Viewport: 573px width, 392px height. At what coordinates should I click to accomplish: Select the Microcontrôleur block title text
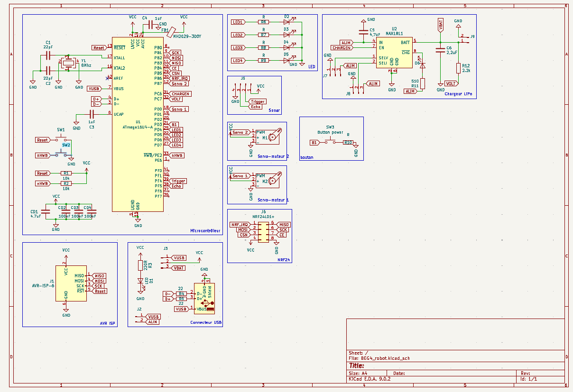click(205, 231)
